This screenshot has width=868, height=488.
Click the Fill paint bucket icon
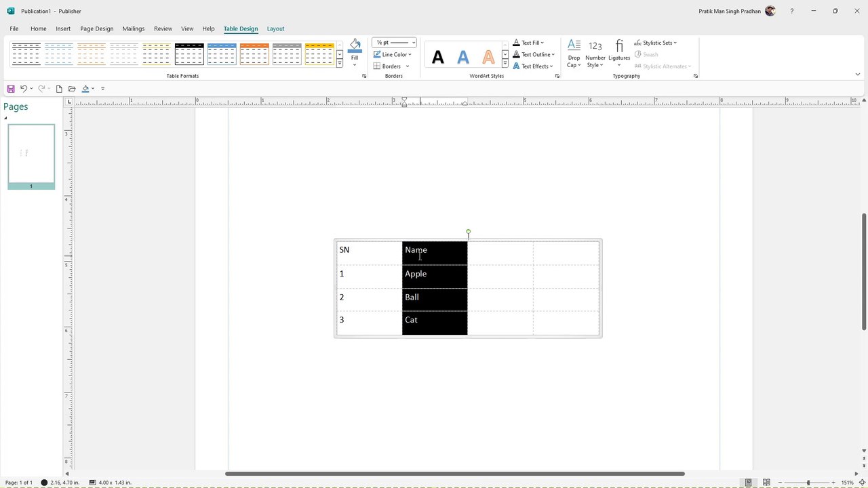point(355,46)
